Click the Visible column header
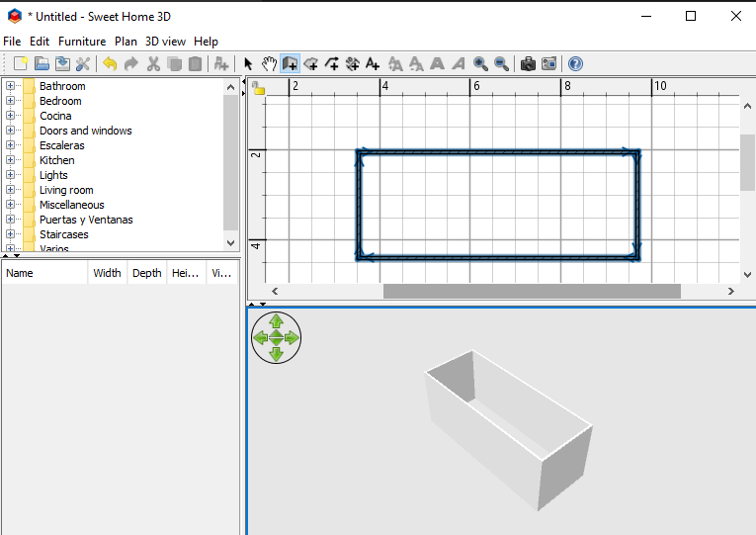 point(221,273)
